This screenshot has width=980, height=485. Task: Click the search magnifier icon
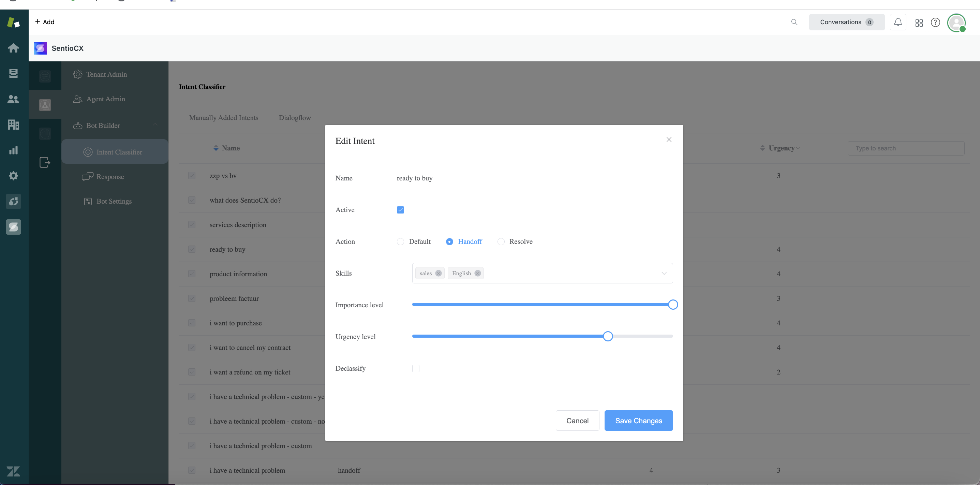pos(794,22)
